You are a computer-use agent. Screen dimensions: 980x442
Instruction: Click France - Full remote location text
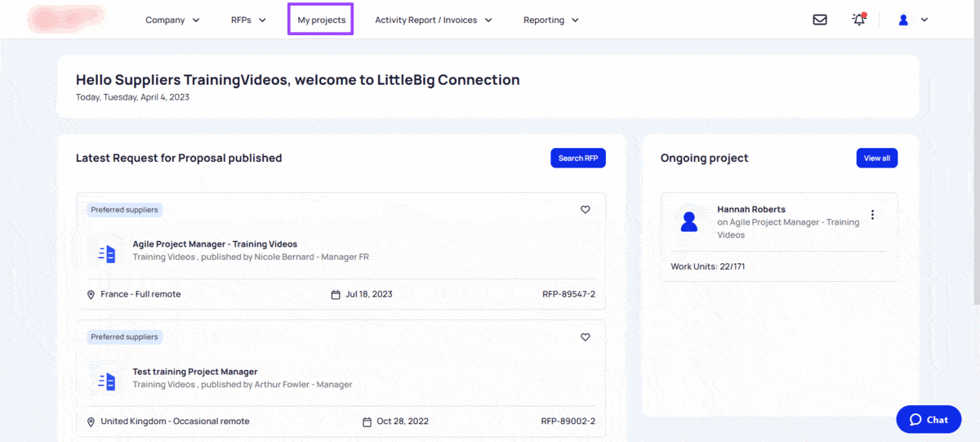140,294
